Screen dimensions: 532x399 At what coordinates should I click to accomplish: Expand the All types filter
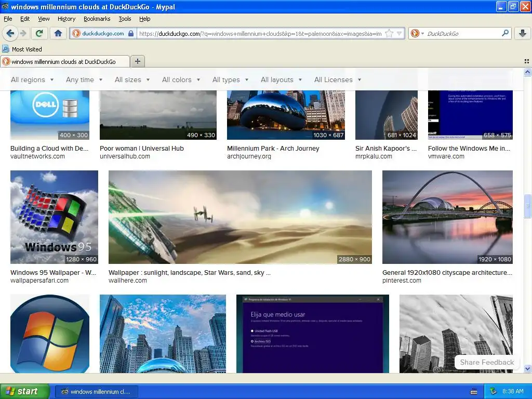pyautogui.click(x=230, y=79)
